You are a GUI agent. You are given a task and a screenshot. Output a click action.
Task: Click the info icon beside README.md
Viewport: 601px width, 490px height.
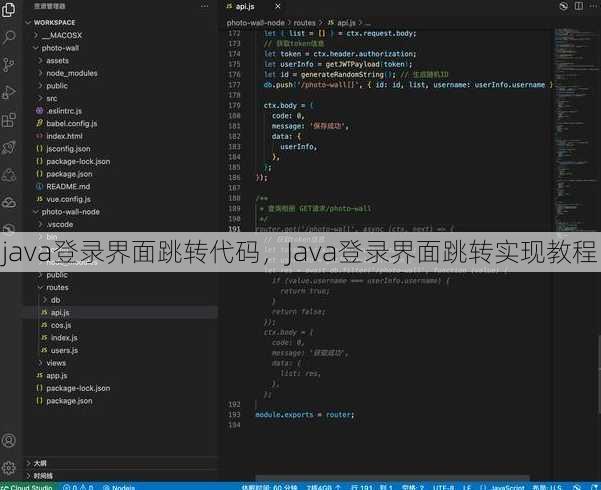click(x=39, y=186)
